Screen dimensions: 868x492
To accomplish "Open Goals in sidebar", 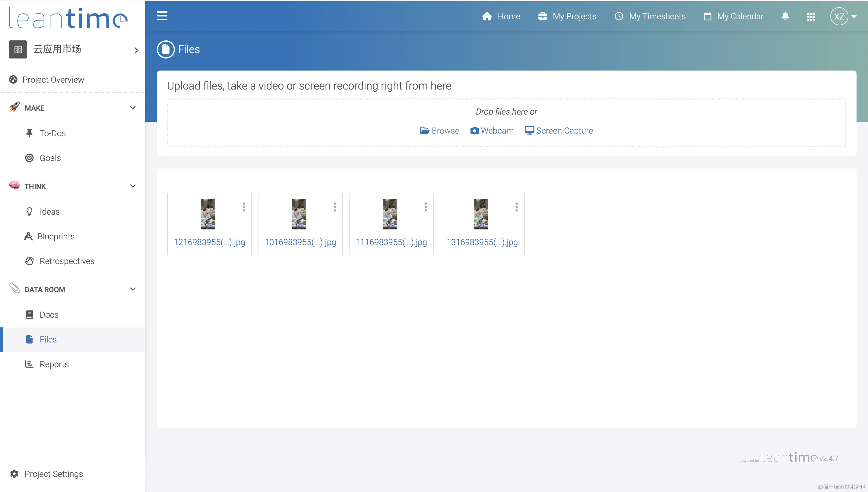I will [x=72, y=158].
